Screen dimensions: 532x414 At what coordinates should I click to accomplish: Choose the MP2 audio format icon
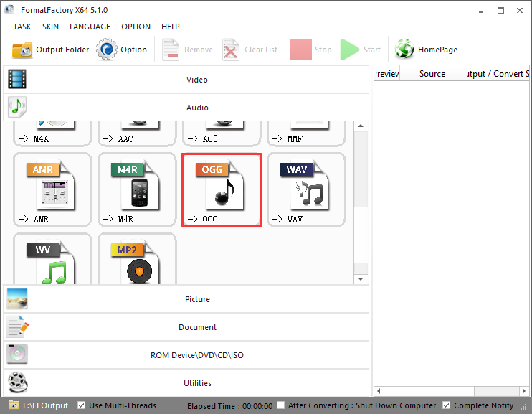click(137, 259)
